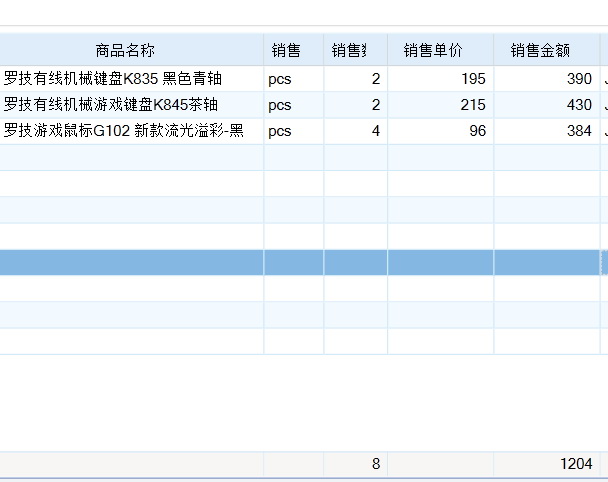This screenshot has height=482, width=608.
Task: Click quantity 2 in K835 row
Action: [x=356, y=79]
